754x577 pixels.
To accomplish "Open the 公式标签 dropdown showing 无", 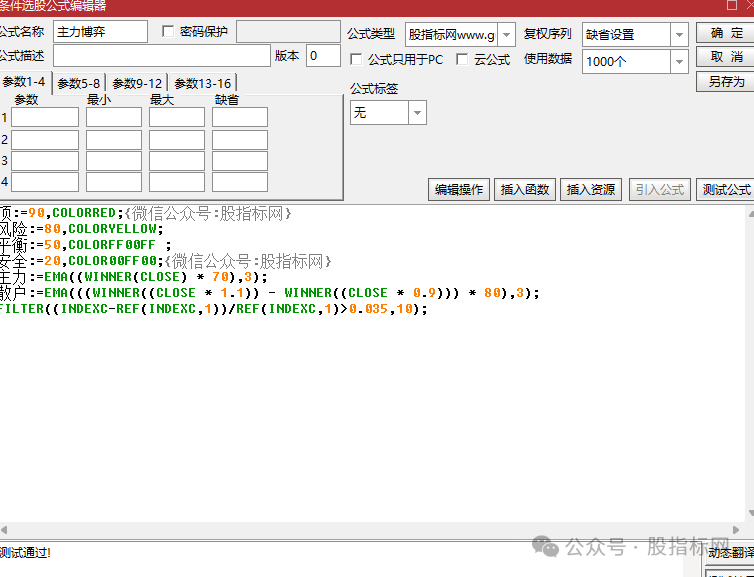I will 417,113.
